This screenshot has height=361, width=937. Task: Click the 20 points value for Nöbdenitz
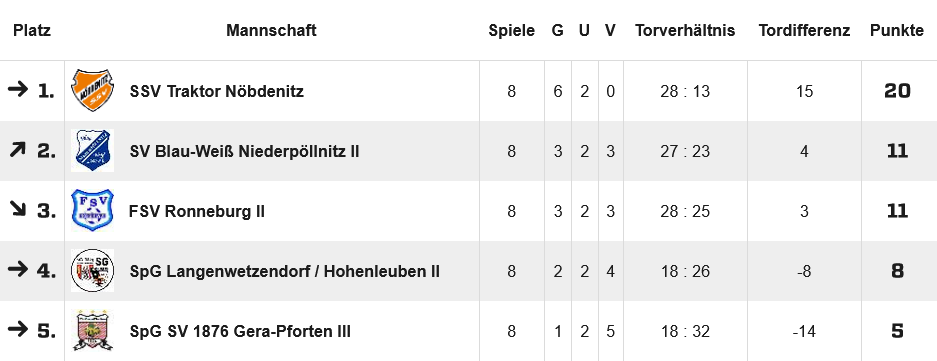tap(898, 91)
